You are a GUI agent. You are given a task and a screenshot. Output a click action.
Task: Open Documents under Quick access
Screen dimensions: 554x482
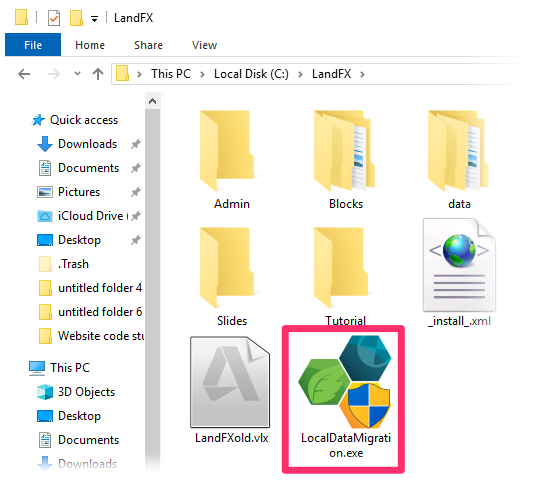coord(88,168)
